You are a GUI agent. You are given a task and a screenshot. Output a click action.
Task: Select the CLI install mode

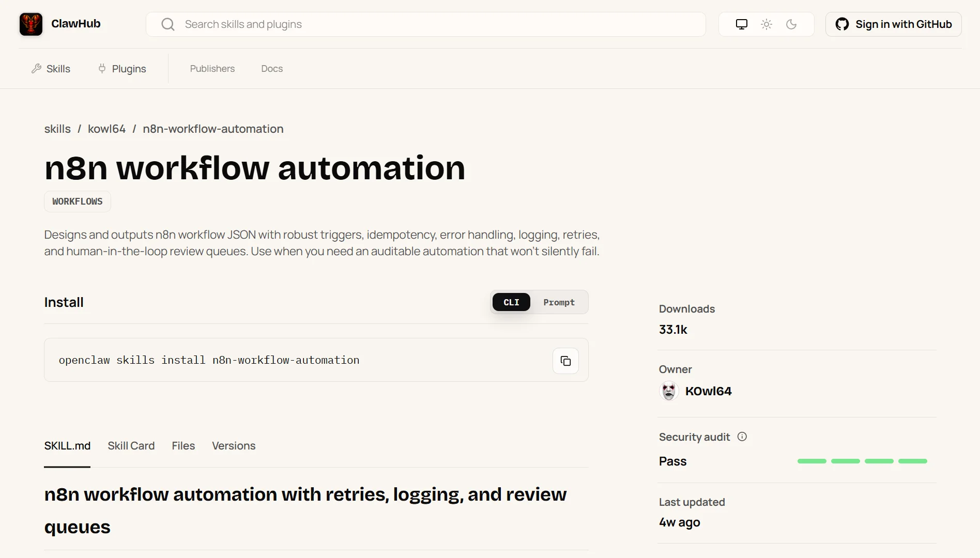(x=511, y=302)
